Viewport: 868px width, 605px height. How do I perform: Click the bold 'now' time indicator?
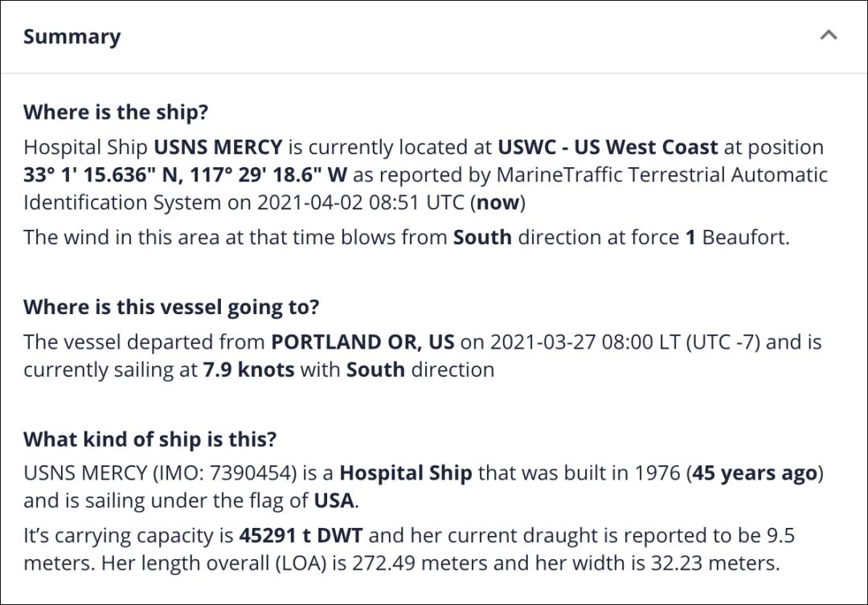(497, 202)
